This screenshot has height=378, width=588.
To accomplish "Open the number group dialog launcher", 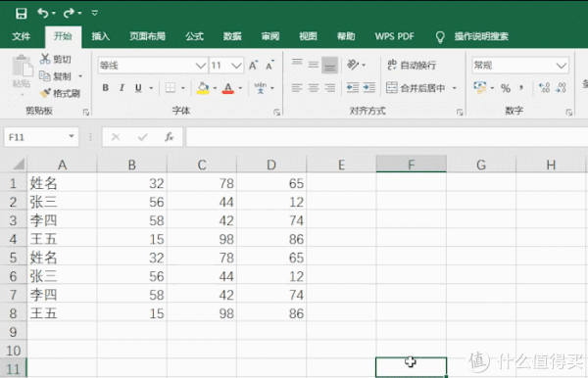I will coord(568,112).
